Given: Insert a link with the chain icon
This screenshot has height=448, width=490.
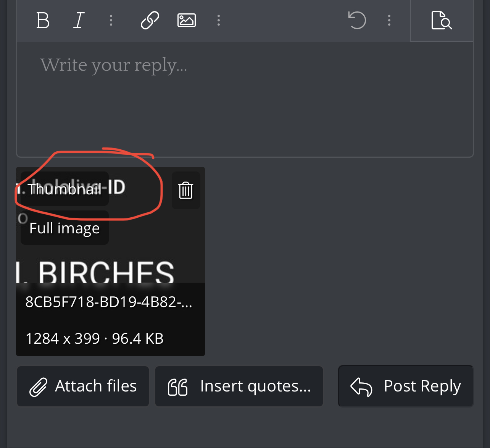Looking at the screenshot, I should tap(150, 20).
